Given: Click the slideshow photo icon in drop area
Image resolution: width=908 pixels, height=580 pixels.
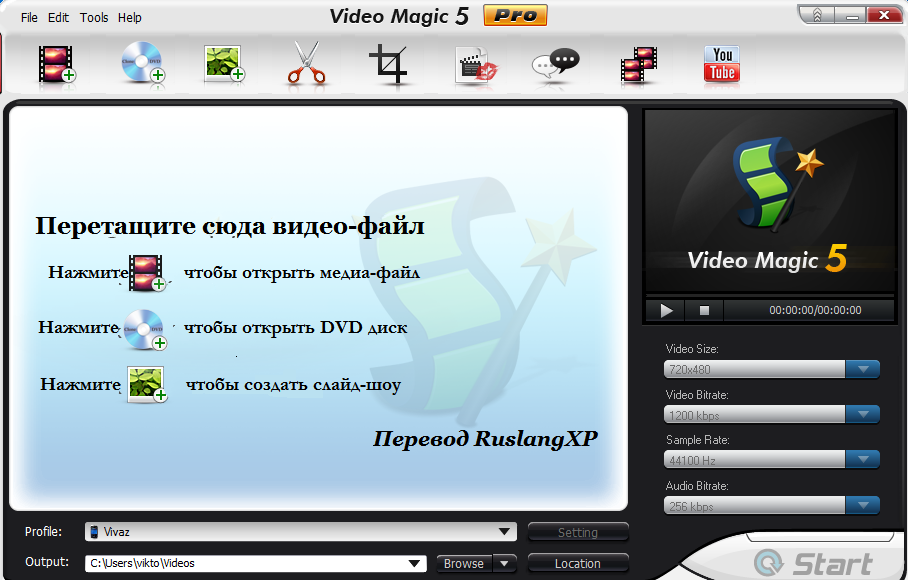Looking at the screenshot, I should pos(147,384).
